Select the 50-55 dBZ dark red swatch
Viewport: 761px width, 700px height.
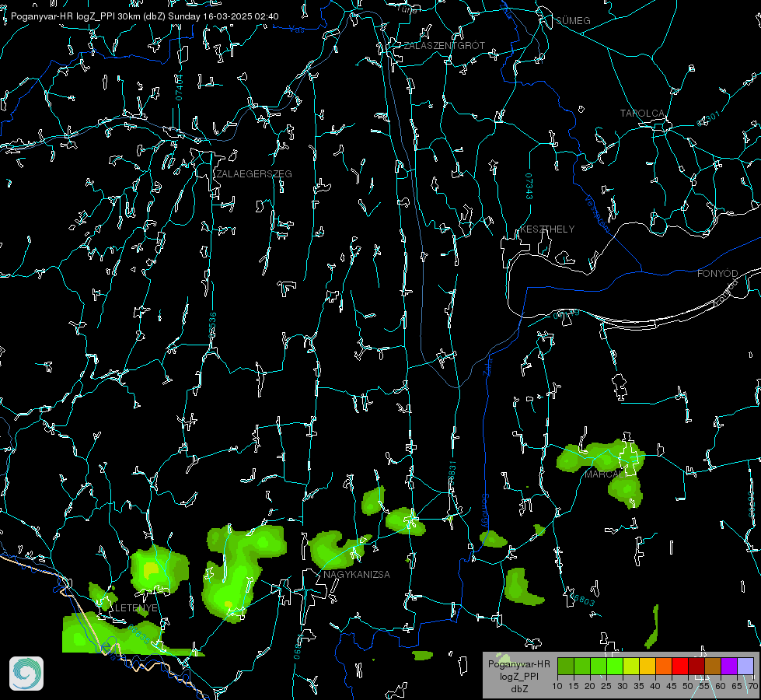696,667
